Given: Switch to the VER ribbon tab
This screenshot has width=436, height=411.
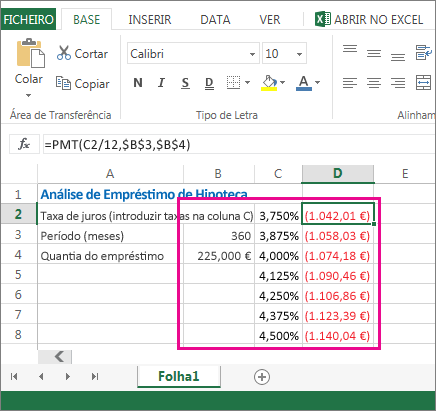Looking at the screenshot, I should coord(270,20).
